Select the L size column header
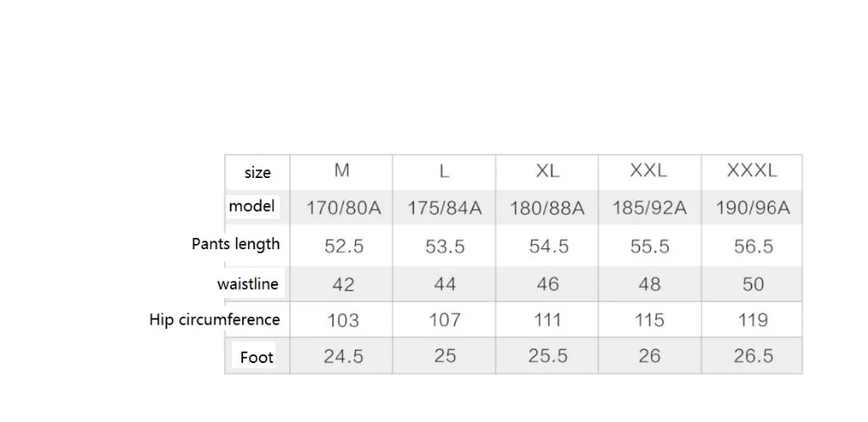The height and width of the screenshot is (422, 868). coord(444,171)
